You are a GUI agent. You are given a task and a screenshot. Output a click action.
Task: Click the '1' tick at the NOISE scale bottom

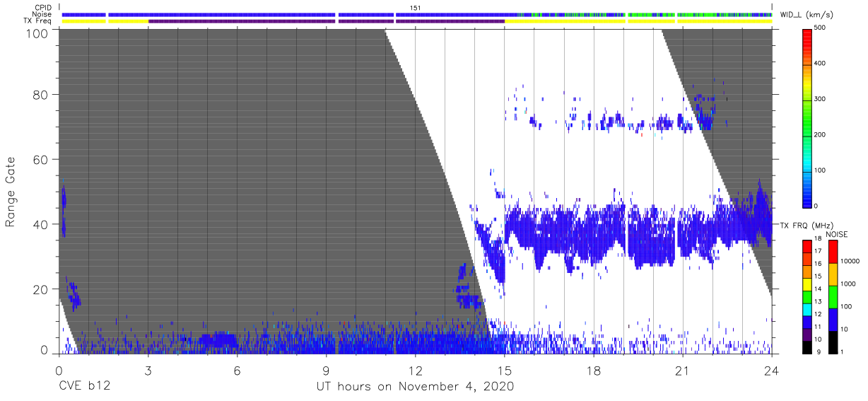point(843,352)
